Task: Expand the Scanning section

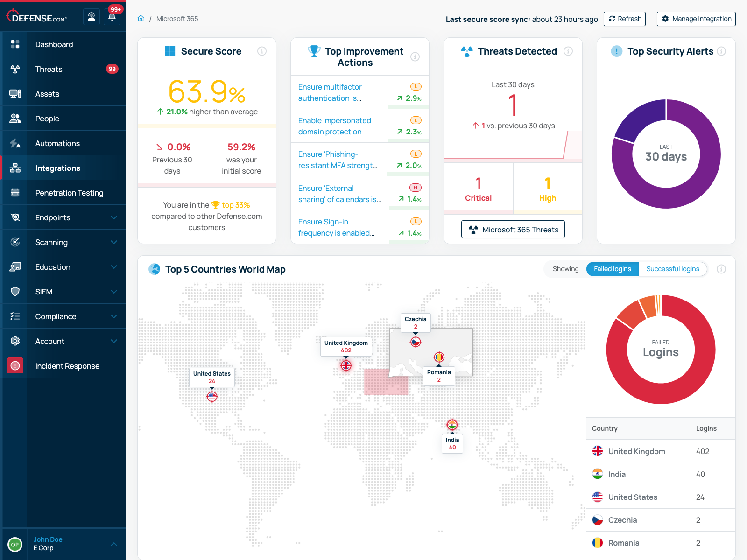Action: [x=51, y=242]
